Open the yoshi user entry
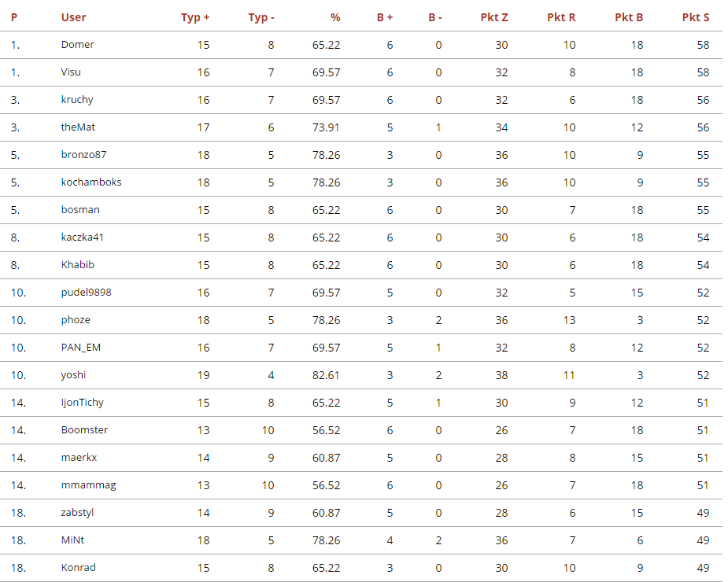This screenshot has height=582, width=728. click(x=74, y=375)
